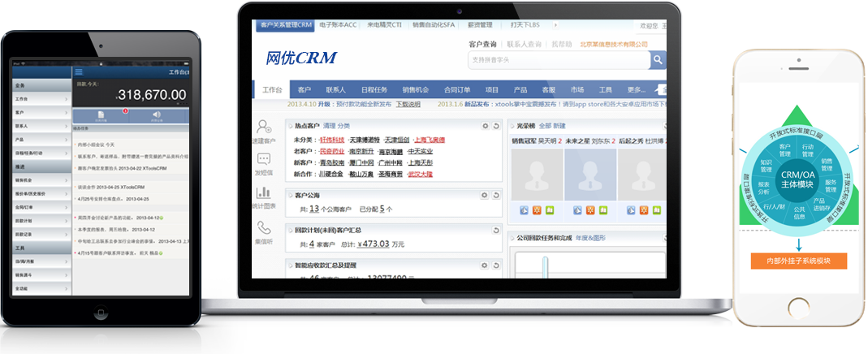Open settings gear of 热点客户 panel
Image resolution: width=868 pixels, height=354 pixels.
pos(485,126)
